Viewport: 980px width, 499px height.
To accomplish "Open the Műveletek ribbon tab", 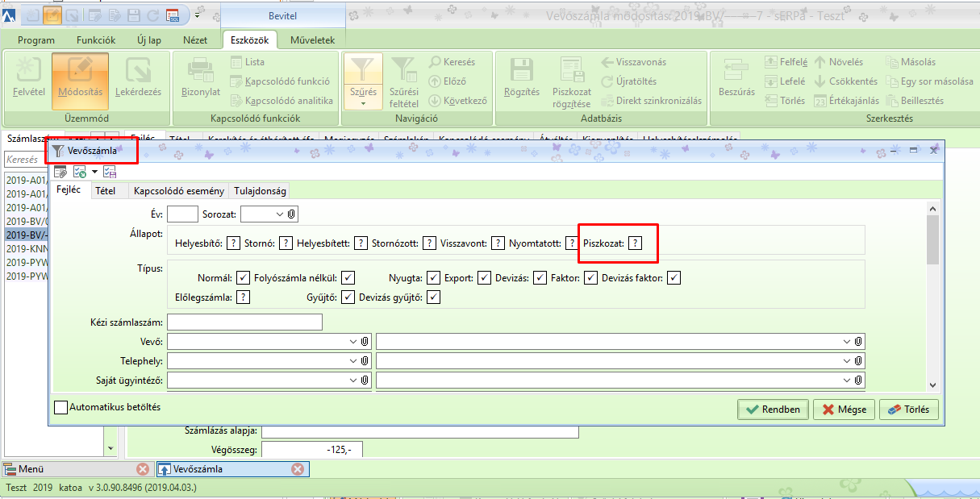I will 312,40.
